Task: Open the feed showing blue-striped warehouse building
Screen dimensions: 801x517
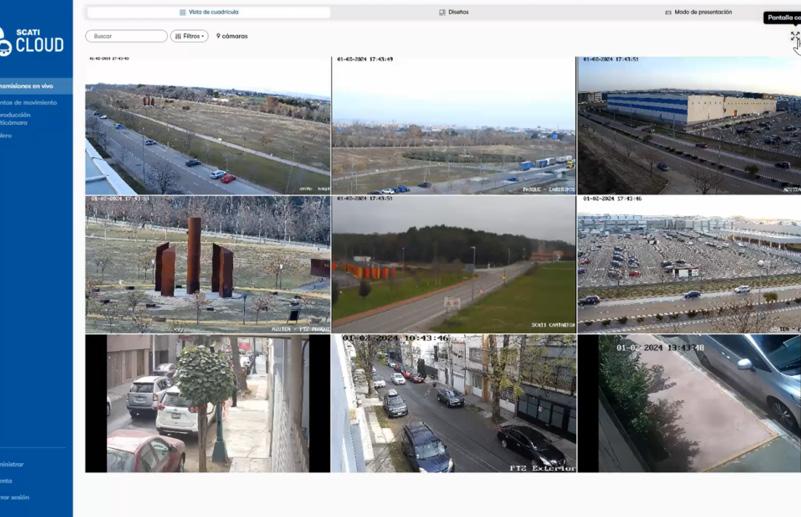Action: [x=689, y=125]
